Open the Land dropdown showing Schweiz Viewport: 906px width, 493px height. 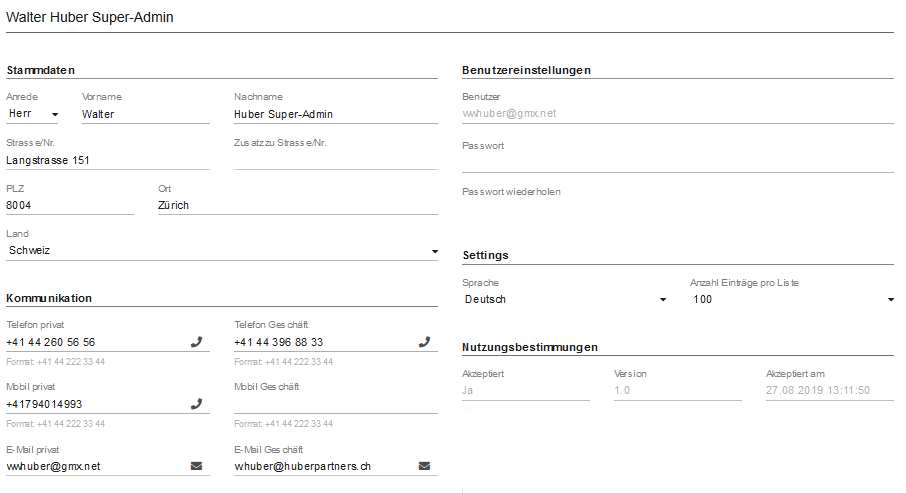click(x=222, y=250)
